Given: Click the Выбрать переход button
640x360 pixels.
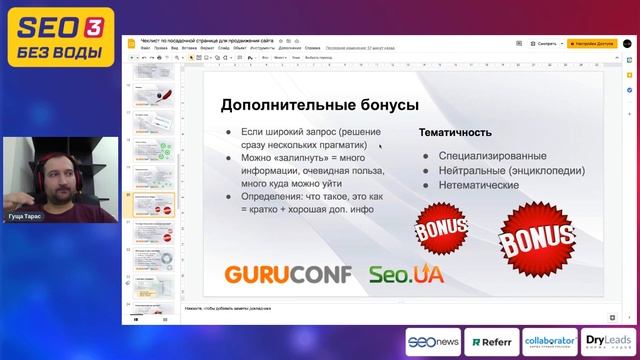Looking at the screenshot, I should [x=319, y=58].
